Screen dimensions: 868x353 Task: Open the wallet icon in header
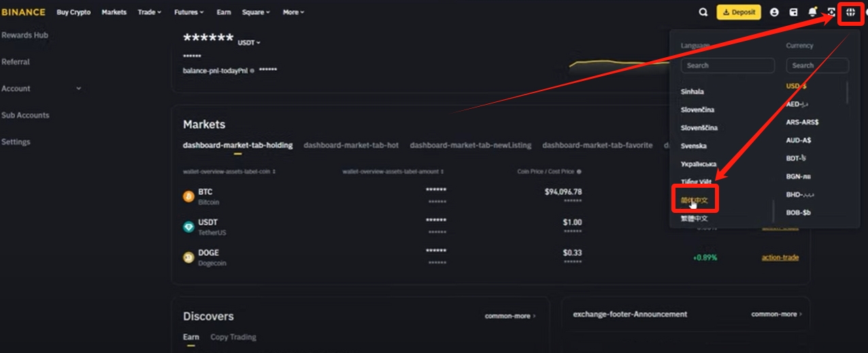pyautogui.click(x=793, y=12)
